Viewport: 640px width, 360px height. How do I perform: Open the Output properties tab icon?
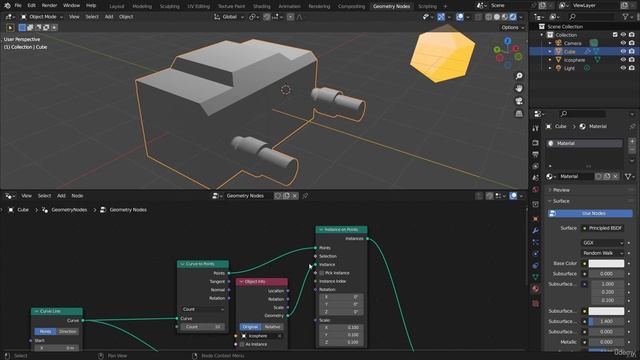tap(536, 154)
